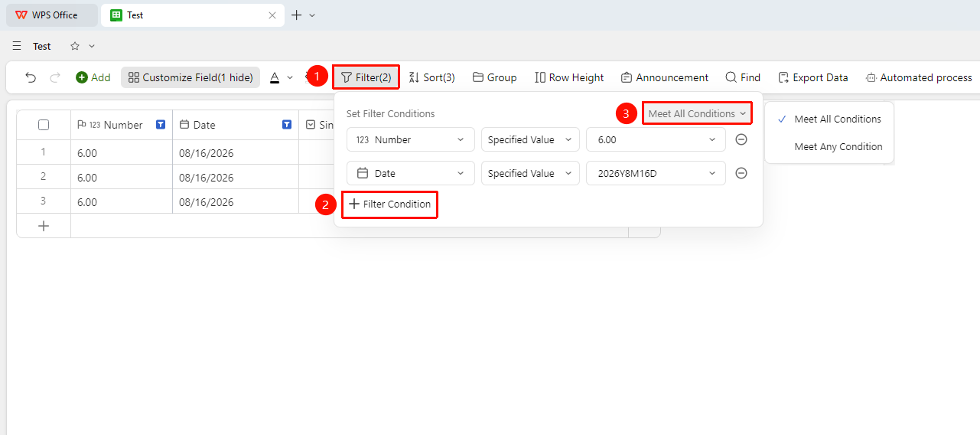The width and height of the screenshot is (980, 435).
Task: Select the Number column header
Action: click(x=122, y=125)
